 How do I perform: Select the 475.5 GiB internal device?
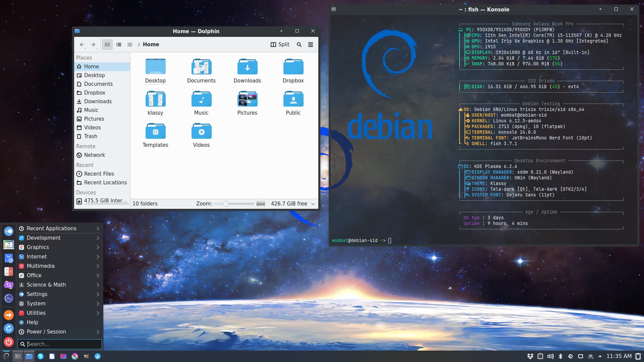[x=102, y=201]
